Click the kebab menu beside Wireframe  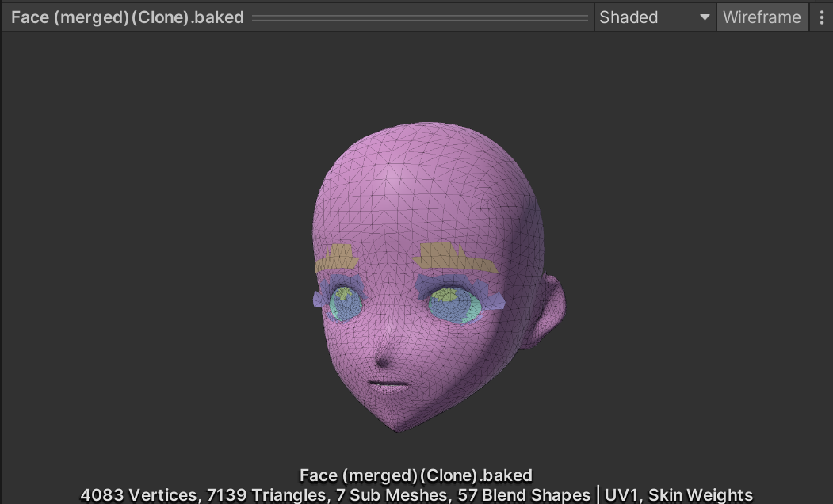click(821, 17)
